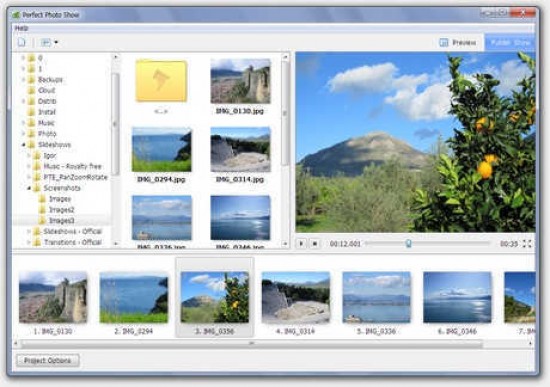Click the stop button under preview

tap(315, 243)
